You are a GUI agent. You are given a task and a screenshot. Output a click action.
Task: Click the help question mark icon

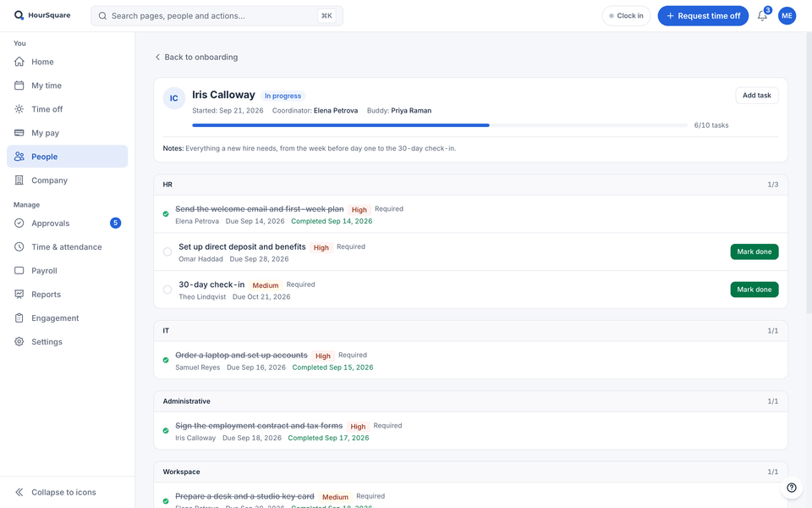(x=792, y=488)
